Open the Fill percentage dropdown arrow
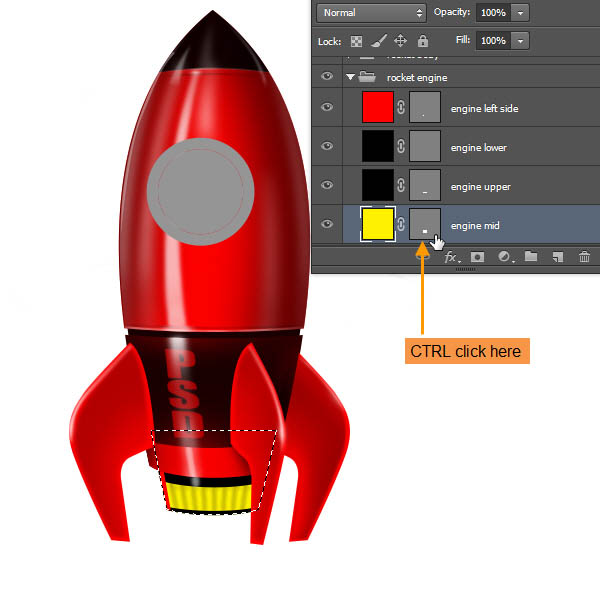The width and height of the screenshot is (600, 600). pyautogui.click(x=522, y=41)
